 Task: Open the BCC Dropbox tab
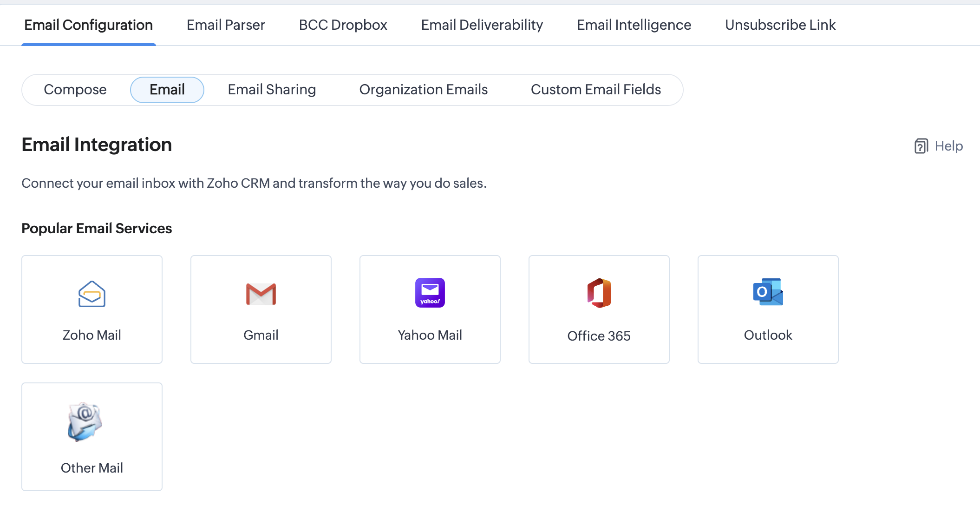pyautogui.click(x=343, y=25)
